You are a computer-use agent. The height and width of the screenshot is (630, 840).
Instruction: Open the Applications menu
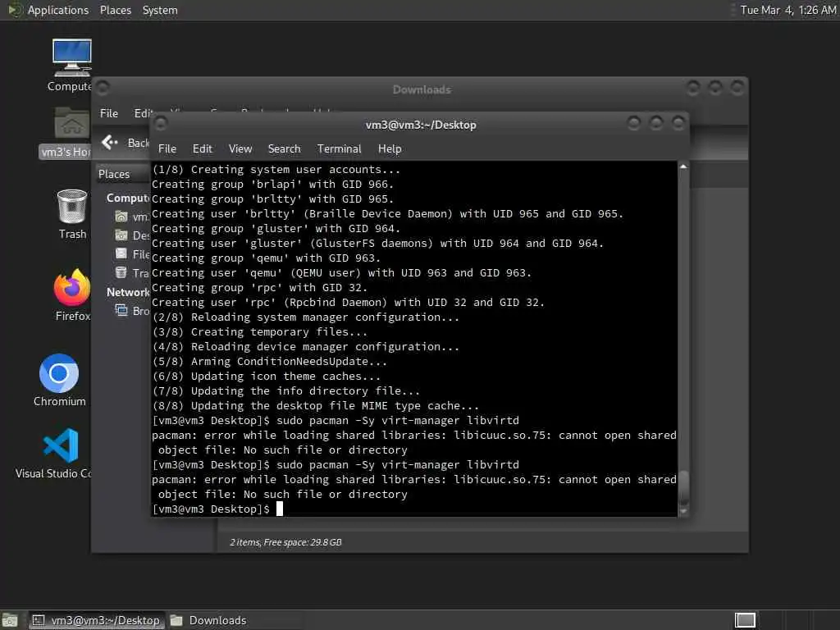click(x=58, y=10)
